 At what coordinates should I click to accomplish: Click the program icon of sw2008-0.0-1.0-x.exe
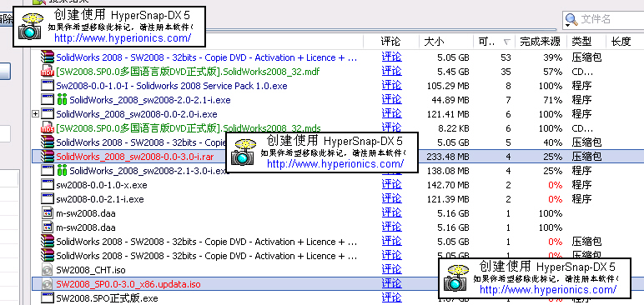[48, 185]
